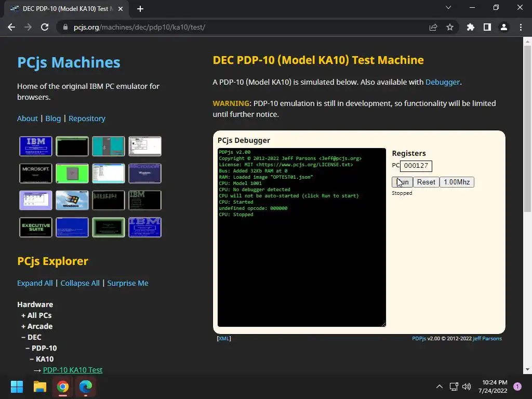Click the browser forward arrow

(28, 27)
